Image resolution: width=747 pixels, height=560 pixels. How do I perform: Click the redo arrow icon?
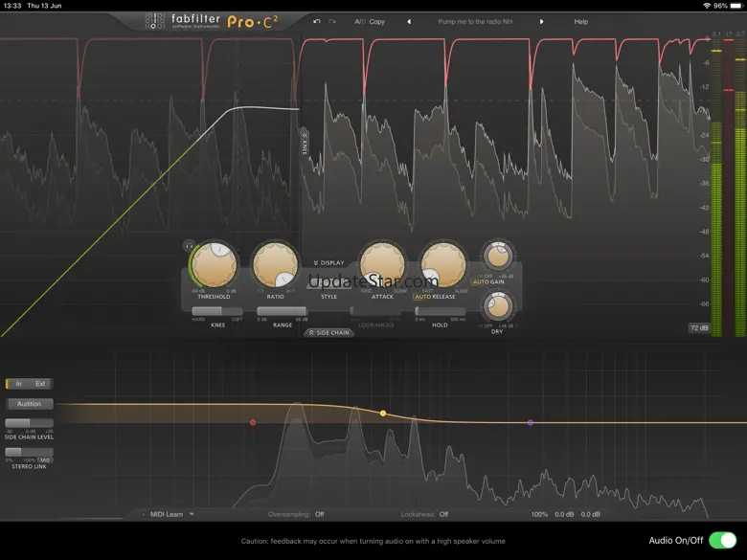(332, 21)
